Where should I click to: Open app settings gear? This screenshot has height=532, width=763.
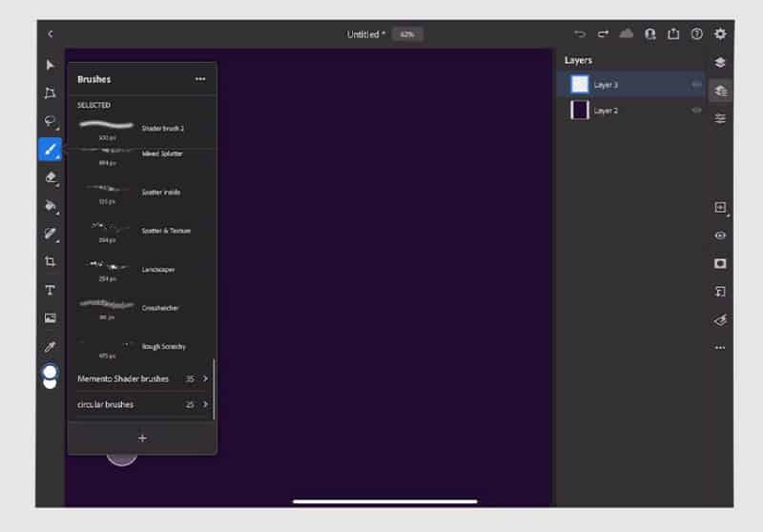pyautogui.click(x=720, y=33)
